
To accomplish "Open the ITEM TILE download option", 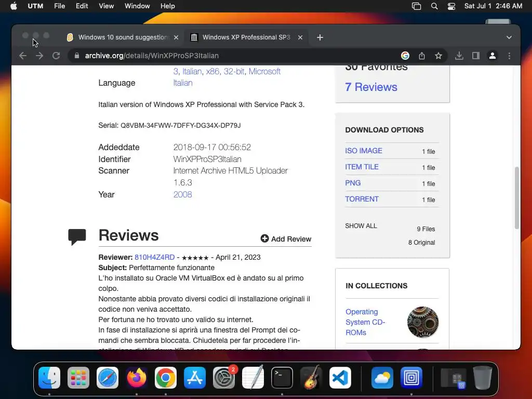I will 362,167.
